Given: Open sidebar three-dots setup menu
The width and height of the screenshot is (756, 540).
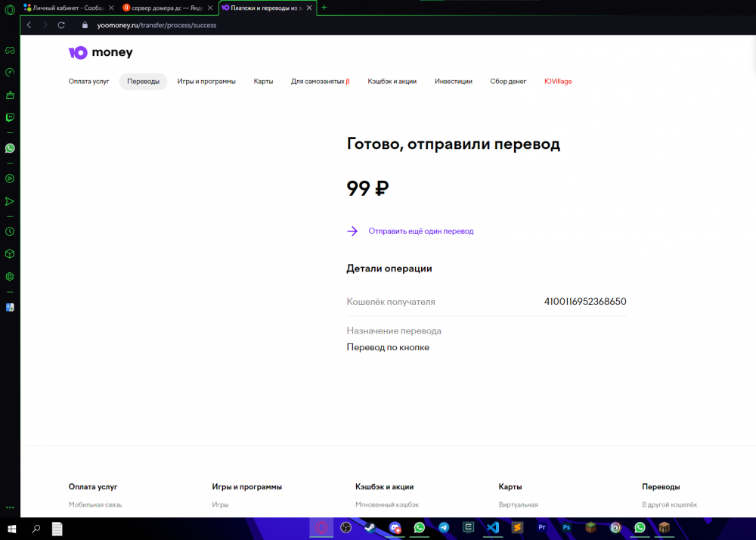Looking at the screenshot, I should coord(10,507).
